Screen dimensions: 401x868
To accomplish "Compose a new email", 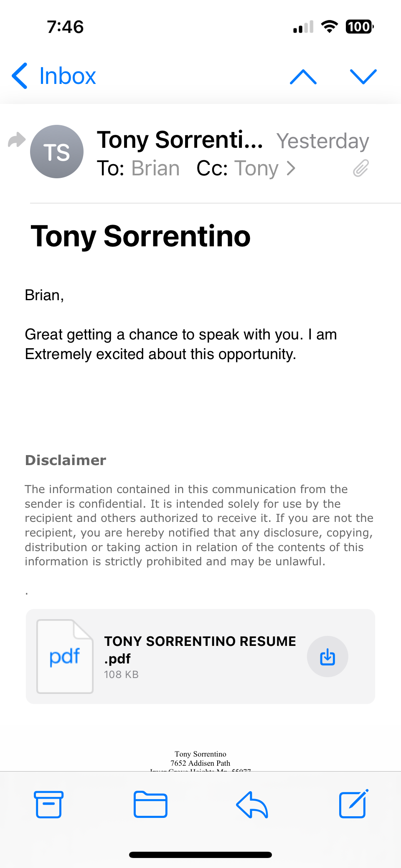I will 353,804.
